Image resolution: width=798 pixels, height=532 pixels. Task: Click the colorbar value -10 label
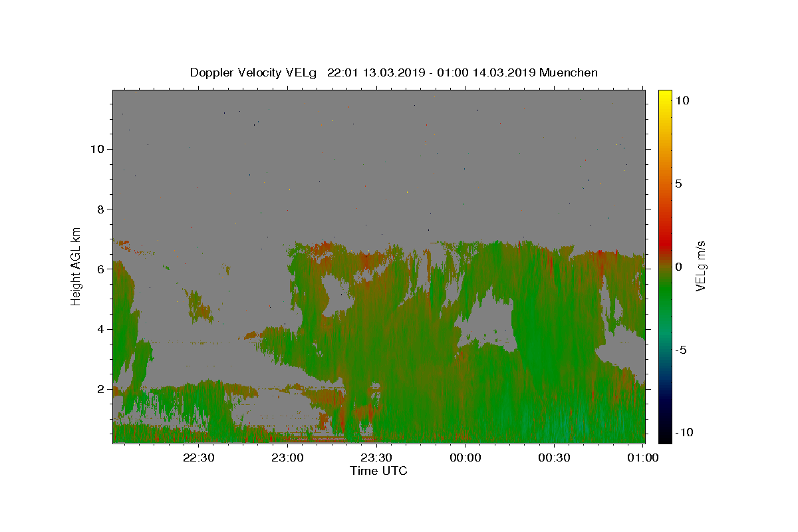point(683,432)
